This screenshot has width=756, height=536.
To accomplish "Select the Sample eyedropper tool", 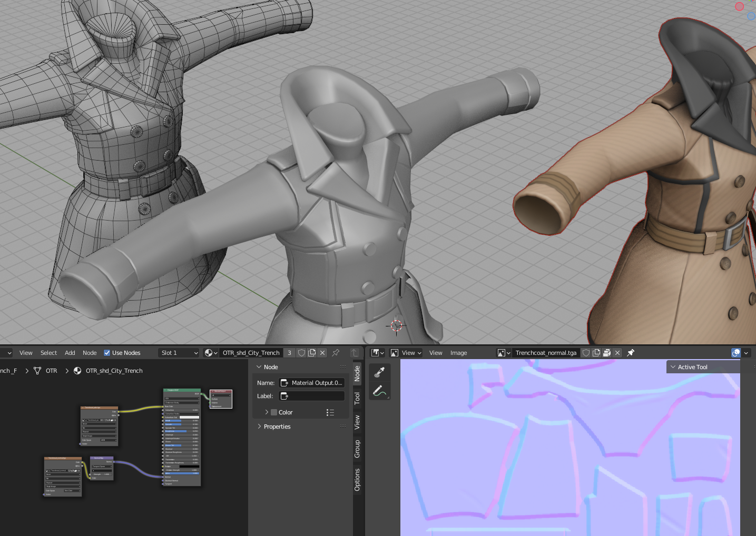I will coord(379,372).
